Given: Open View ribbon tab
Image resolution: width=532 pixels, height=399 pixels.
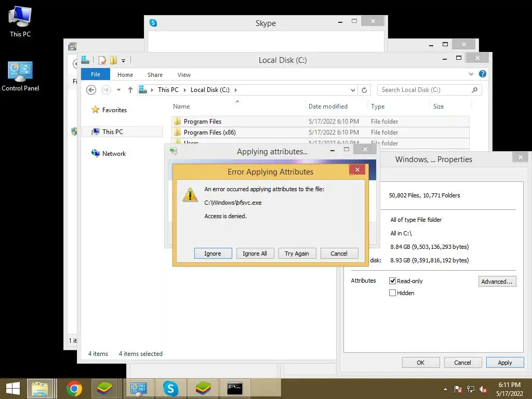Looking at the screenshot, I should [x=184, y=75].
